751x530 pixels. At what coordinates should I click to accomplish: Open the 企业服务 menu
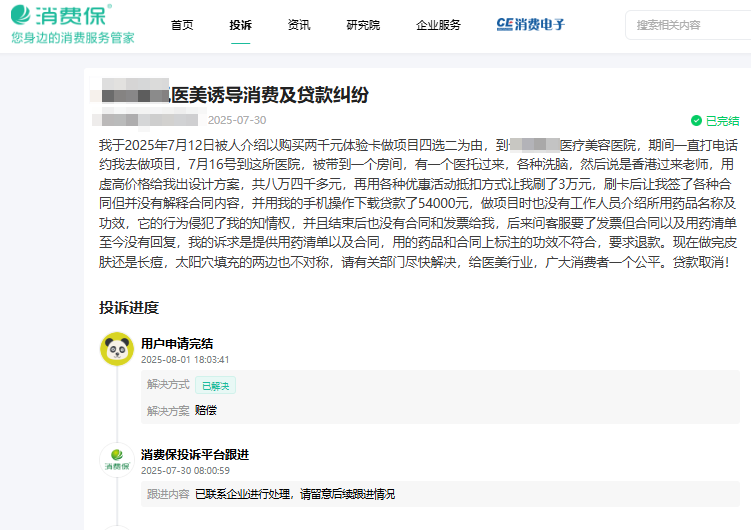tap(438, 25)
